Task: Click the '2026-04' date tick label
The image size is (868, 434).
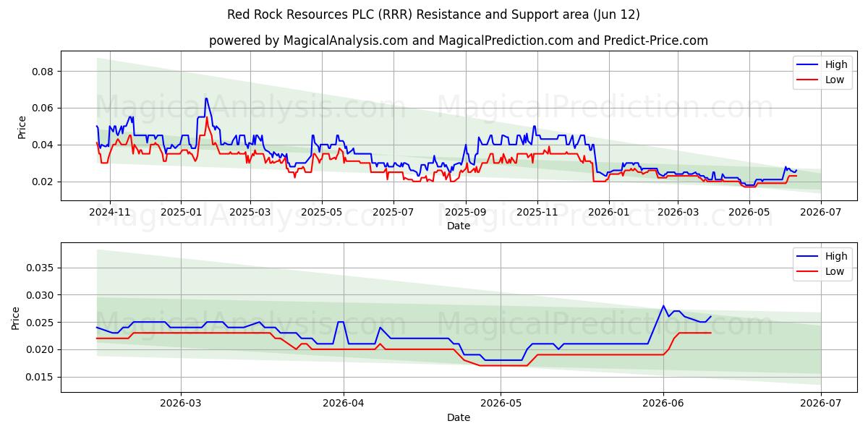Action: [x=343, y=404]
